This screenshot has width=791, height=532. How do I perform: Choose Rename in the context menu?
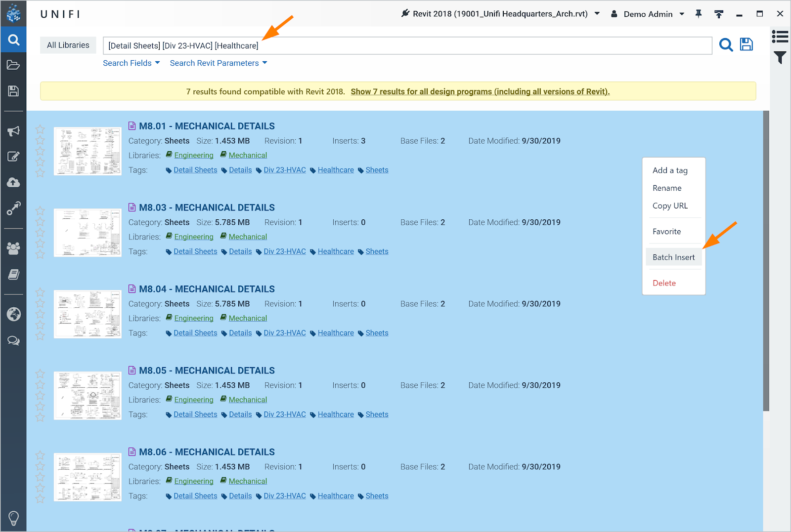click(667, 188)
